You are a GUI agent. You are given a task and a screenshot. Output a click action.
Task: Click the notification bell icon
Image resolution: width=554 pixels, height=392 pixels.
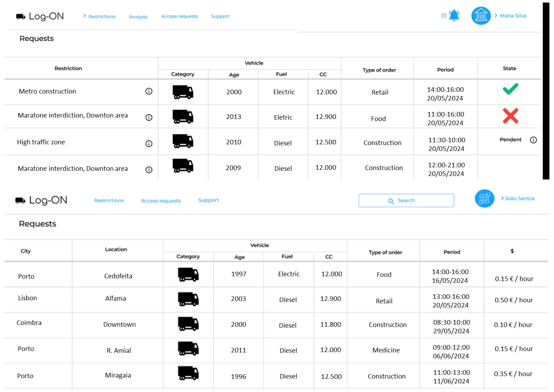click(x=454, y=15)
